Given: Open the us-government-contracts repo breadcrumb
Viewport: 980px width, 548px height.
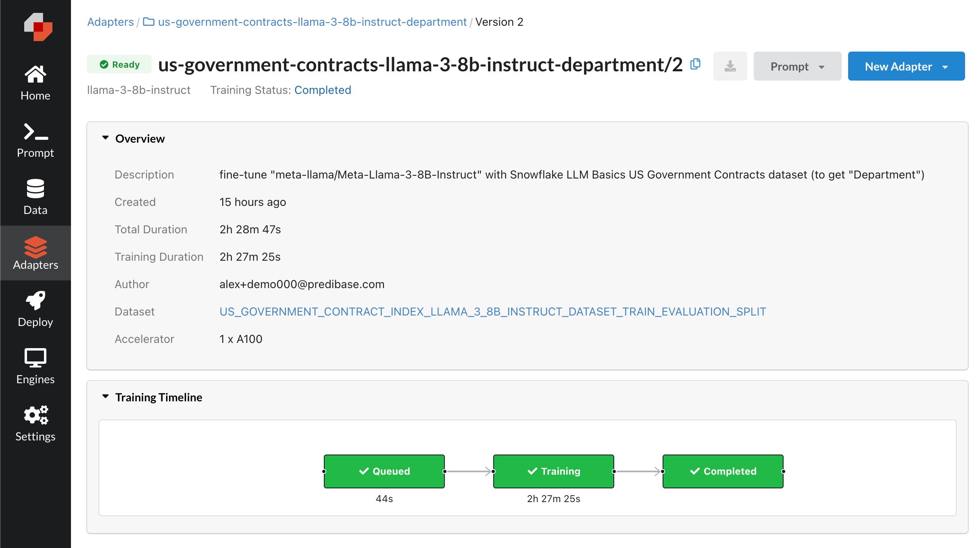Looking at the screenshot, I should [x=312, y=22].
